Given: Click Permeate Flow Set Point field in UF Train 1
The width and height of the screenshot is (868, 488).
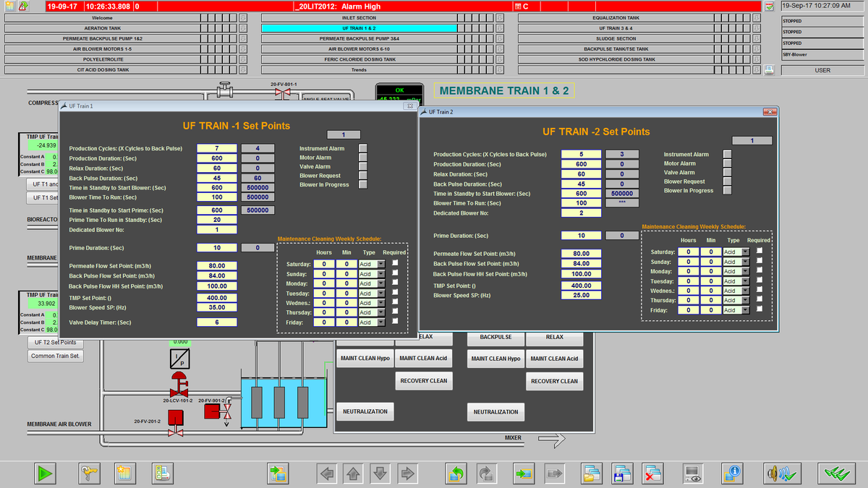Looking at the screenshot, I should click(x=217, y=266).
